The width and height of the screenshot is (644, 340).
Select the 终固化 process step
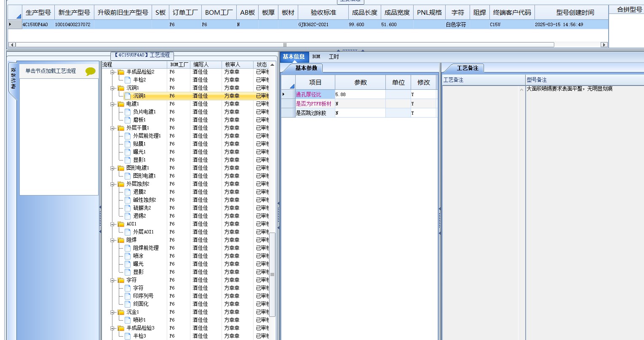tap(141, 304)
